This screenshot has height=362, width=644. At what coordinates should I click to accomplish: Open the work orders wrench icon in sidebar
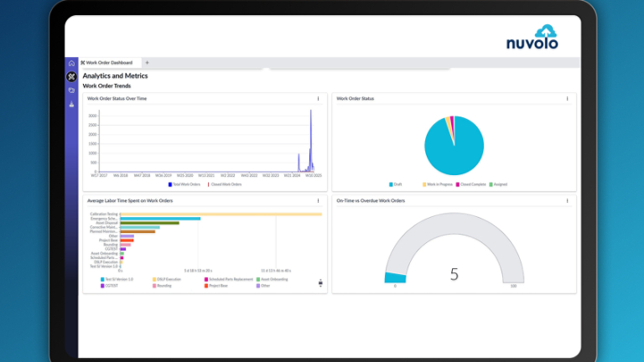[71, 76]
